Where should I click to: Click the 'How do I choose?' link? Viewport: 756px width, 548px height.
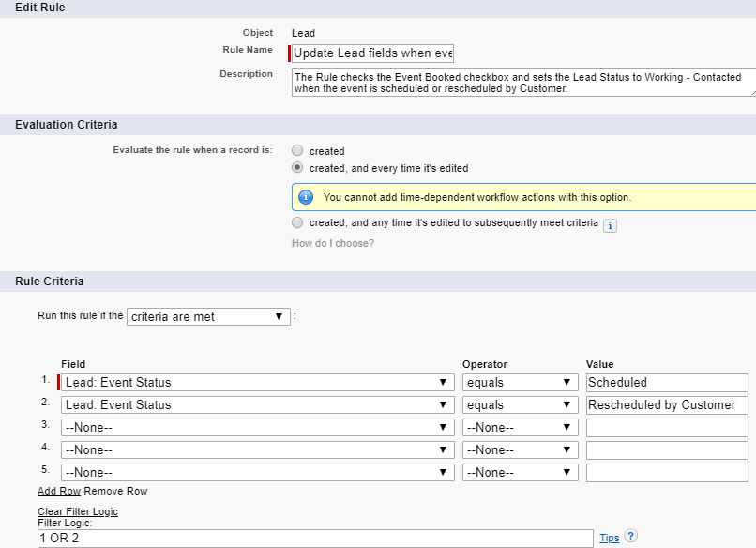(x=333, y=244)
